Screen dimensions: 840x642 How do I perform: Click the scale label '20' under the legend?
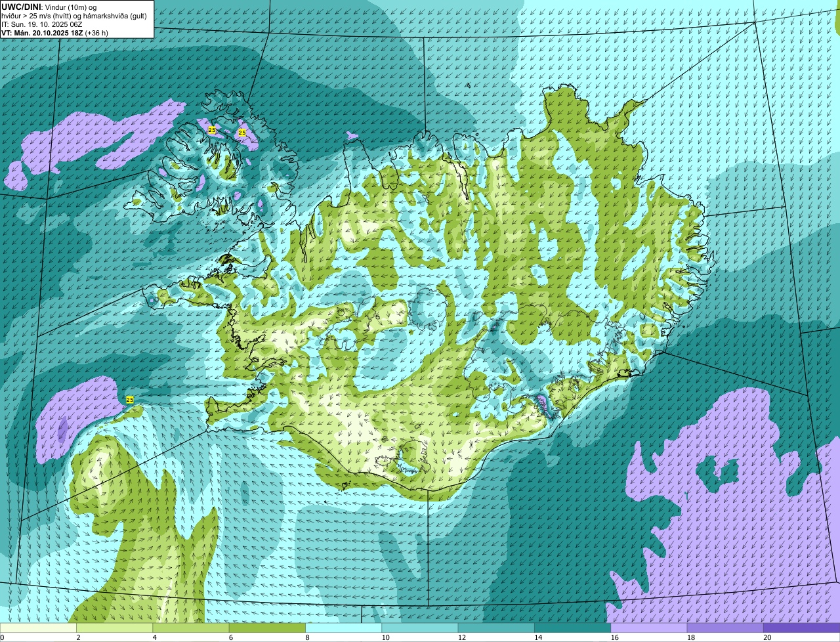point(767,637)
